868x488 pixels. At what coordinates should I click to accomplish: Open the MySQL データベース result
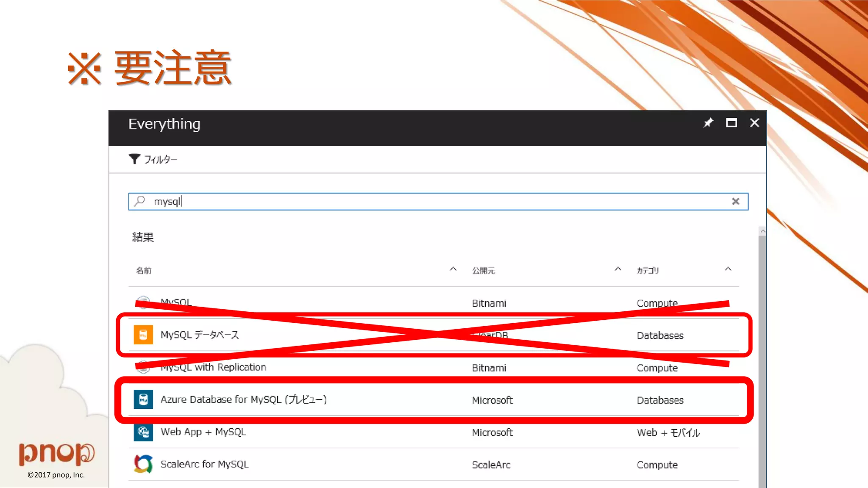pos(200,335)
